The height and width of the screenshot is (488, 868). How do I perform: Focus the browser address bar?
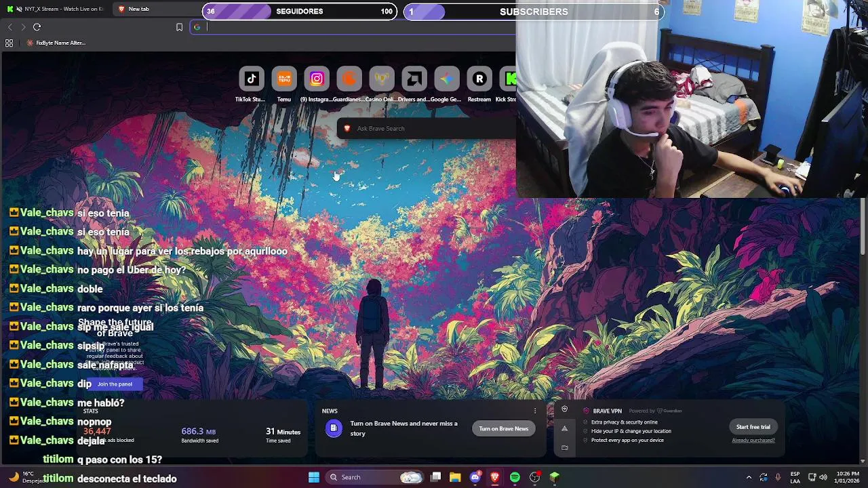[353, 27]
